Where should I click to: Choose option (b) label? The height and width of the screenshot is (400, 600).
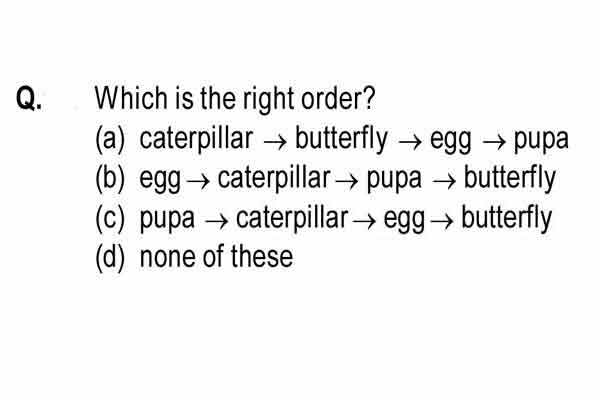pos(110,178)
